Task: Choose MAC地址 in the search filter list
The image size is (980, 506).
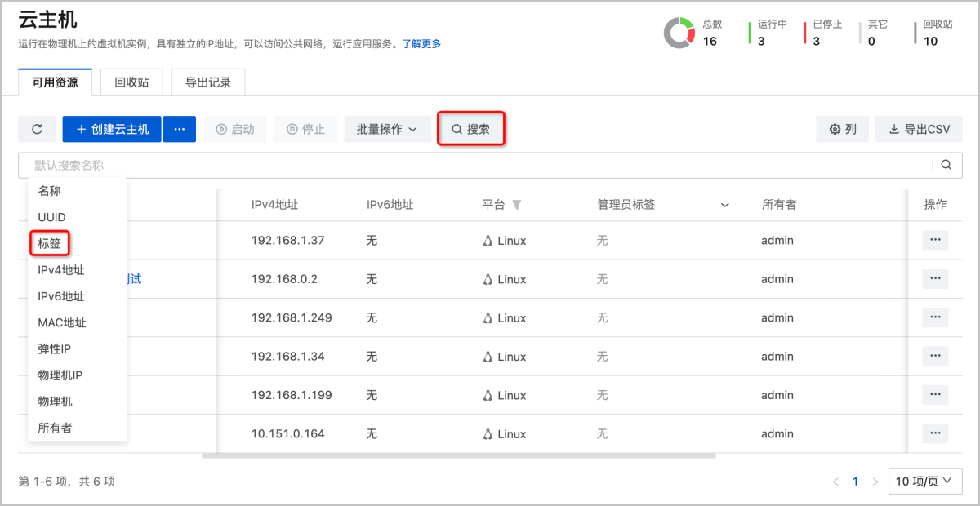Action: pos(62,322)
